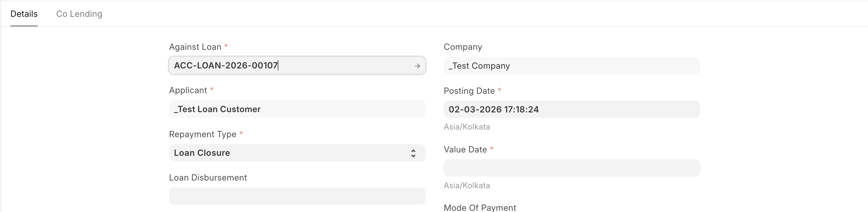This screenshot has height=212, width=868.
Task: Click Asia/Kolkata timezone text under Posting Date
Action: pos(467,127)
